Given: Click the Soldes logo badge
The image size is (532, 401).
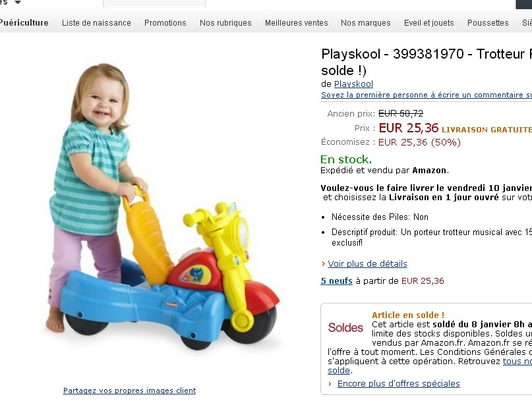Looking at the screenshot, I should coord(345,327).
